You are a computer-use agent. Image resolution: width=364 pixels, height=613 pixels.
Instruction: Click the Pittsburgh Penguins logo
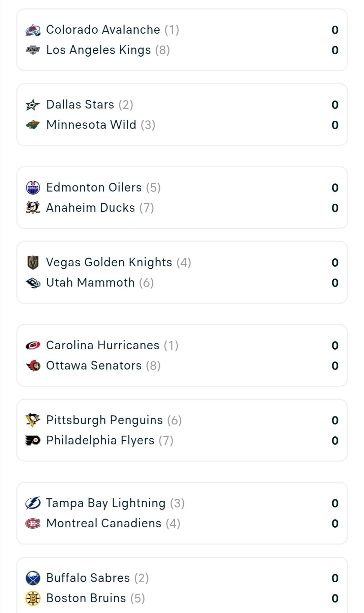33,420
